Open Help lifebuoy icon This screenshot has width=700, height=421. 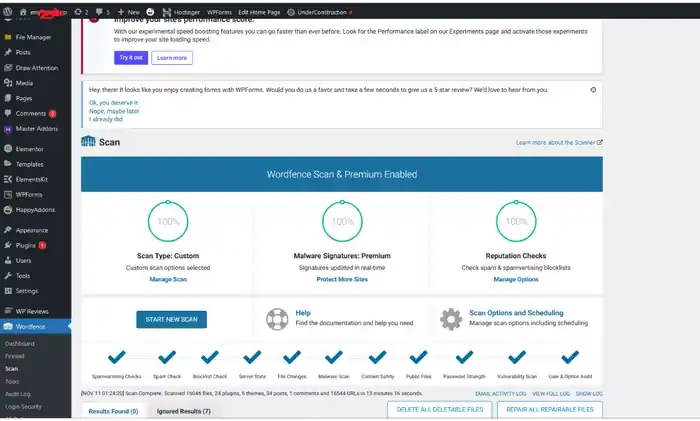(x=277, y=319)
